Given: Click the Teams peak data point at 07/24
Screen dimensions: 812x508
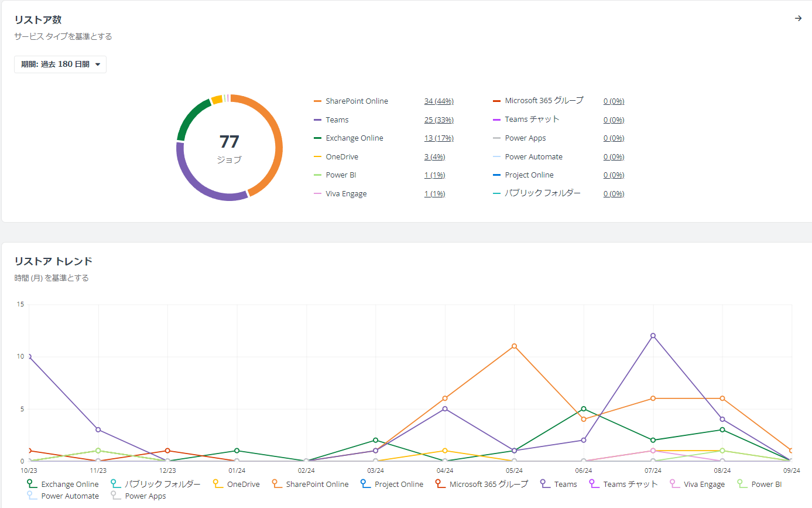Looking at the screenshot, I should coord(653,336).
